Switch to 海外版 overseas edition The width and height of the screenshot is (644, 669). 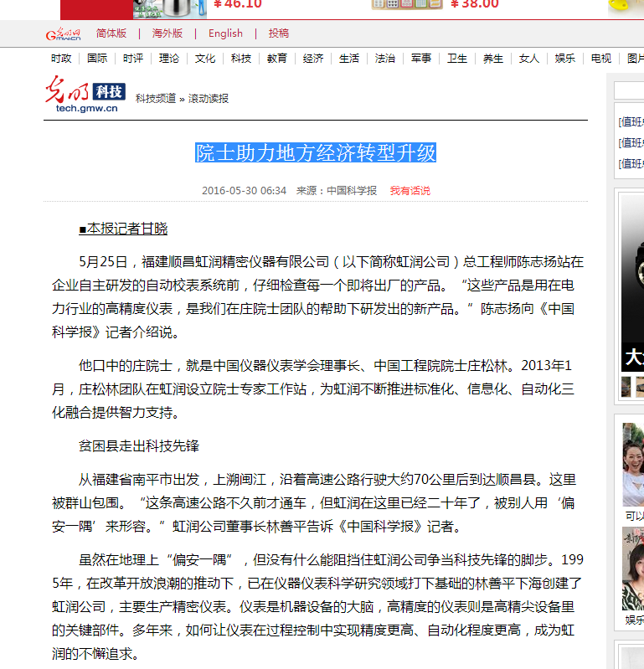pyautogui.click(x=167, y=33)
